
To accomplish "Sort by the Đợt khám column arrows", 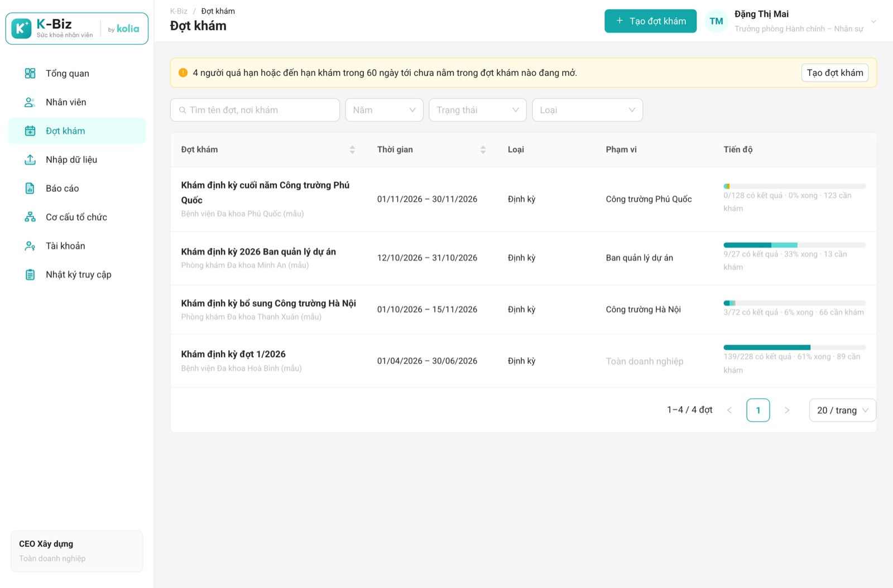I will (x=352, y=150).
